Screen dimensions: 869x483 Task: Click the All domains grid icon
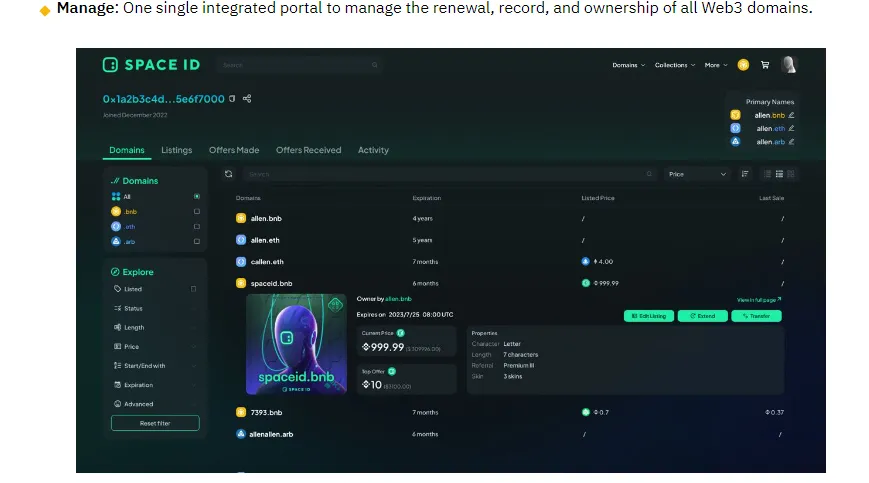click(x=116, y=197)
